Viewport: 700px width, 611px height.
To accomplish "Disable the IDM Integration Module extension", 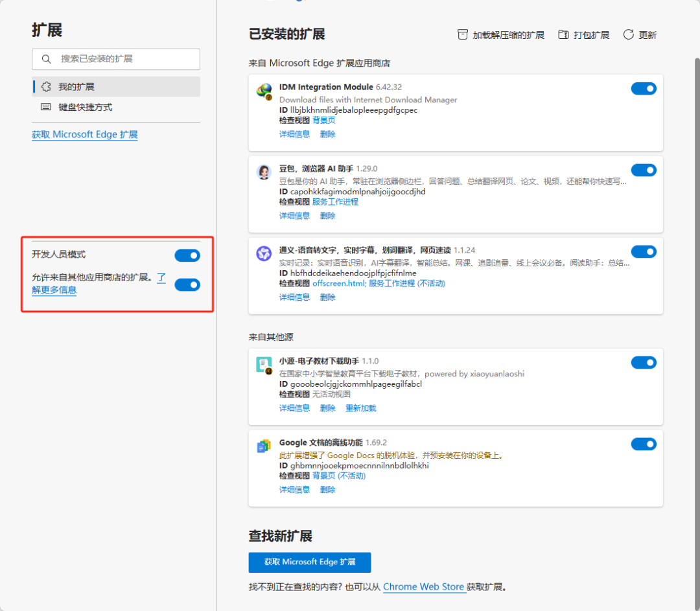I will [644, 89].
